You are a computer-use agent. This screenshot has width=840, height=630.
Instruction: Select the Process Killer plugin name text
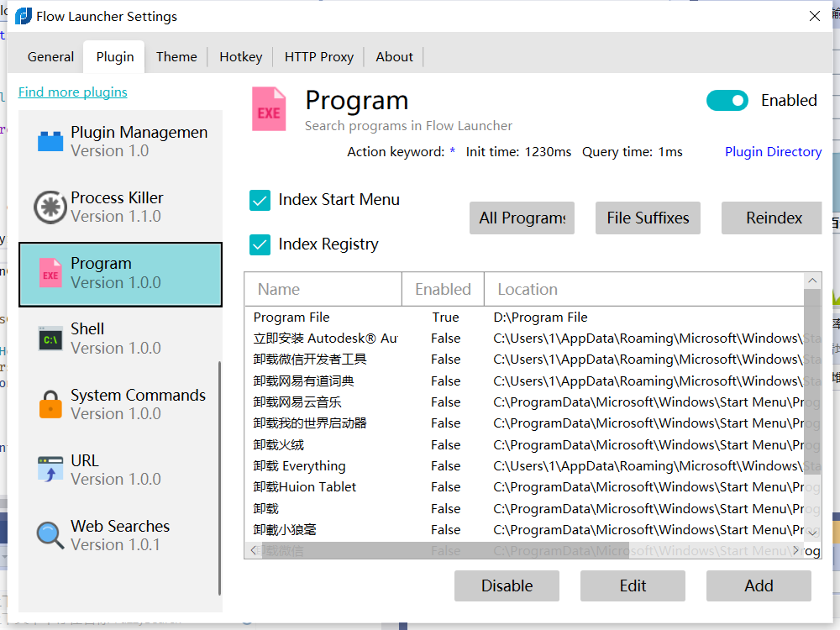coord(117,197)
